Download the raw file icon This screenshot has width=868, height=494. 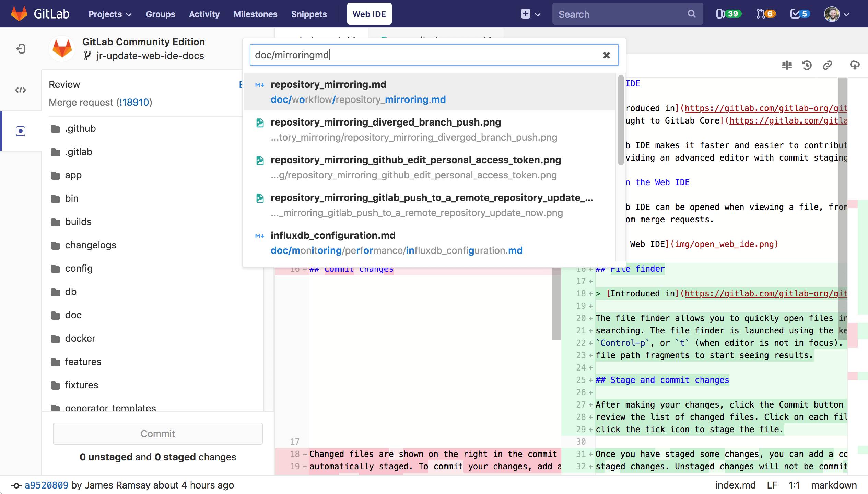(x=855, y=65)
